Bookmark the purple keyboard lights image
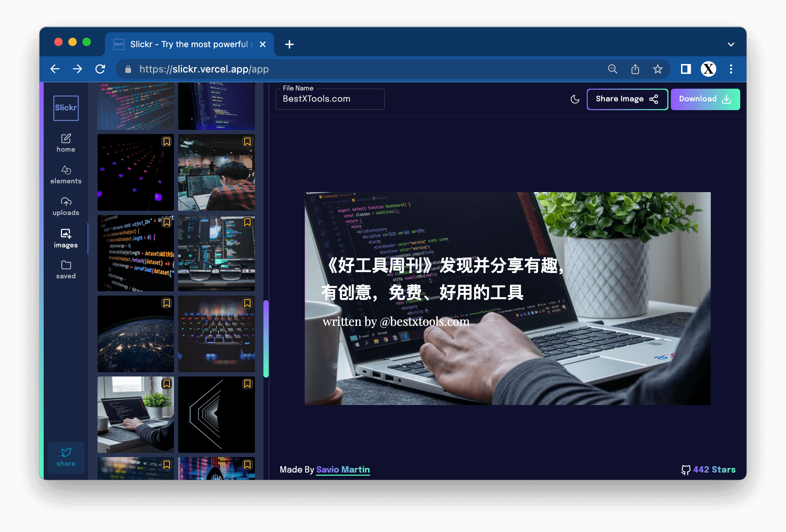Image resolution: width=786 pixels, height=532 pixels. pos(167,141)
